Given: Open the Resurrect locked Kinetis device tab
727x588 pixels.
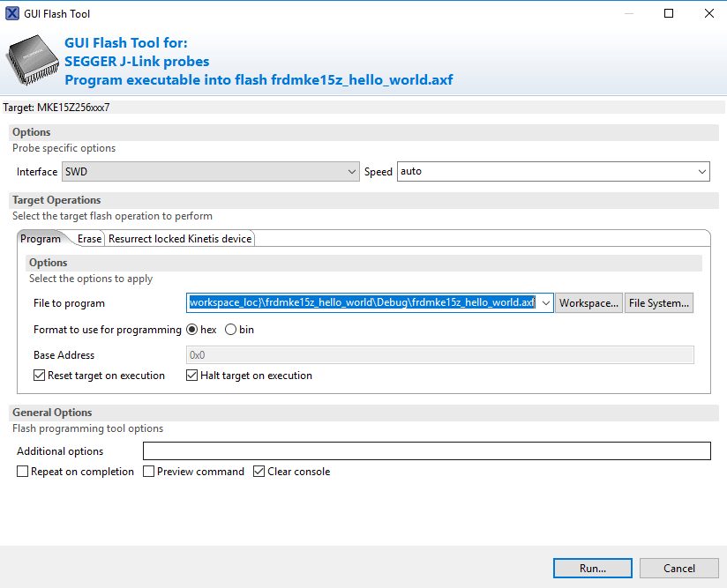Looking at the screenshot, I should click(180, 239).
